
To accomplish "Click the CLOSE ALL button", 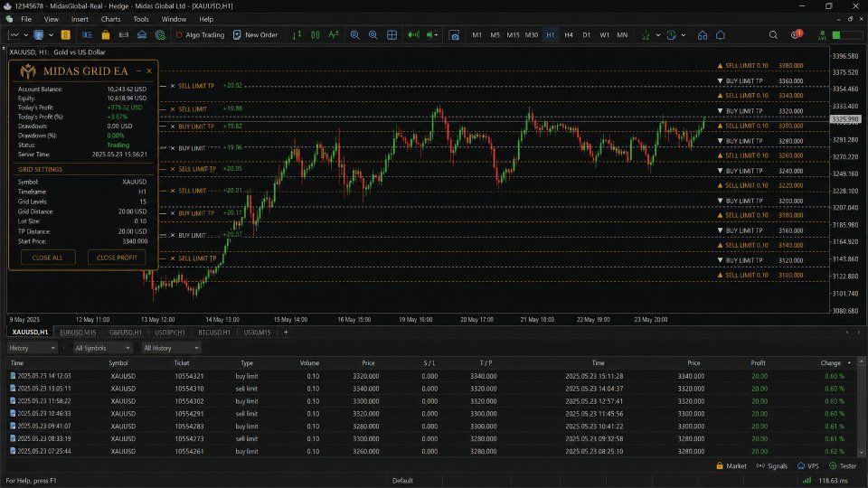I will click(48, 258).
